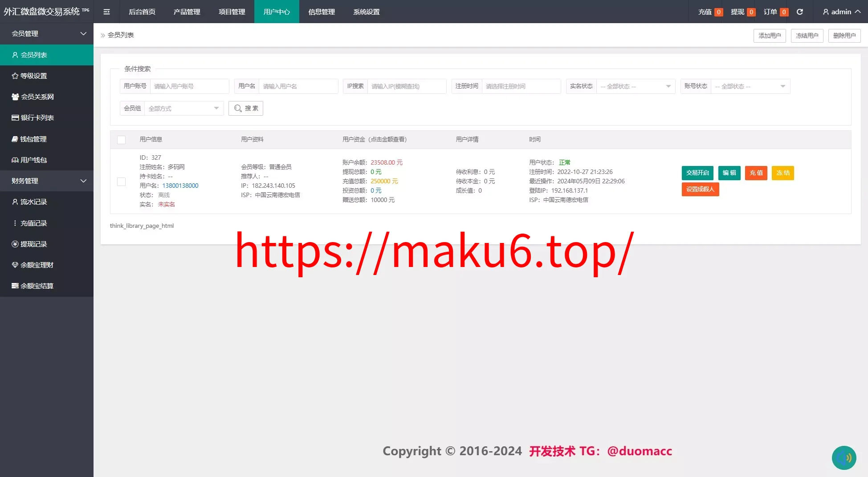Click the 设置成假人 button
Image resolution: width=868 pixels, height=477 pixels.
[700, 189]
